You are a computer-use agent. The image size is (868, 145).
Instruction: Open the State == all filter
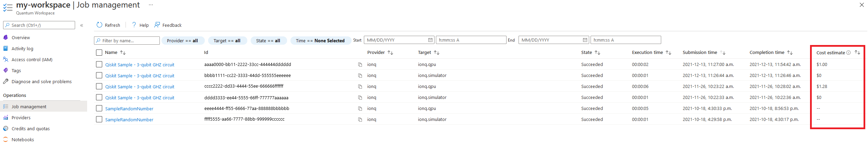269,41
